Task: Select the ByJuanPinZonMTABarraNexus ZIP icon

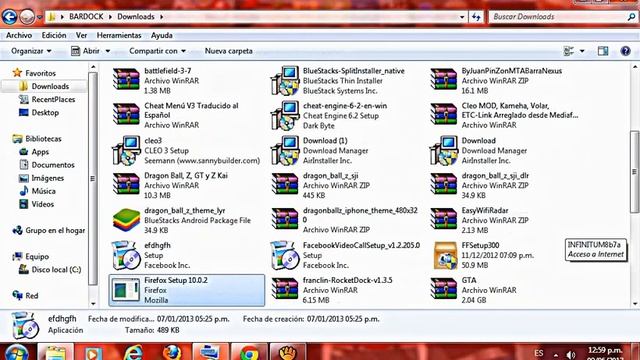Action: click(x=444, y=79)
